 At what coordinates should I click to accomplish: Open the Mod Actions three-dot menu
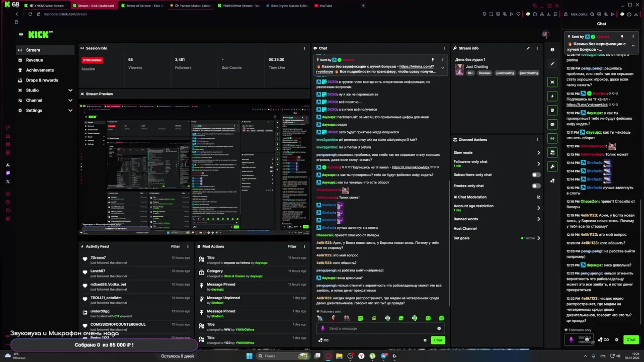coord(304,246)
